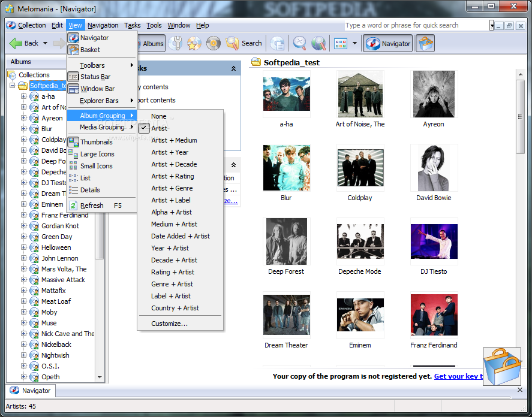Viewport: 532px width, 417px height.
Task: Collapse the tasks panel chevron
Action: 233,68
